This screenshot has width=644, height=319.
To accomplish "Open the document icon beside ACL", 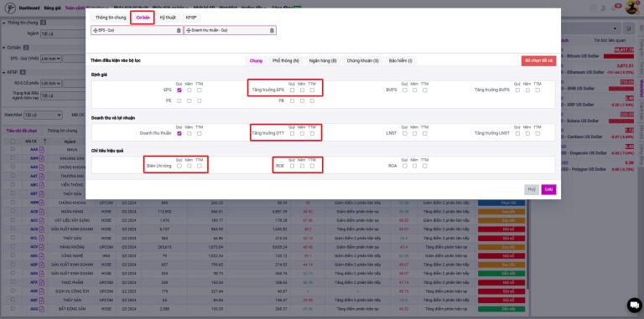I will coord(42,238).
